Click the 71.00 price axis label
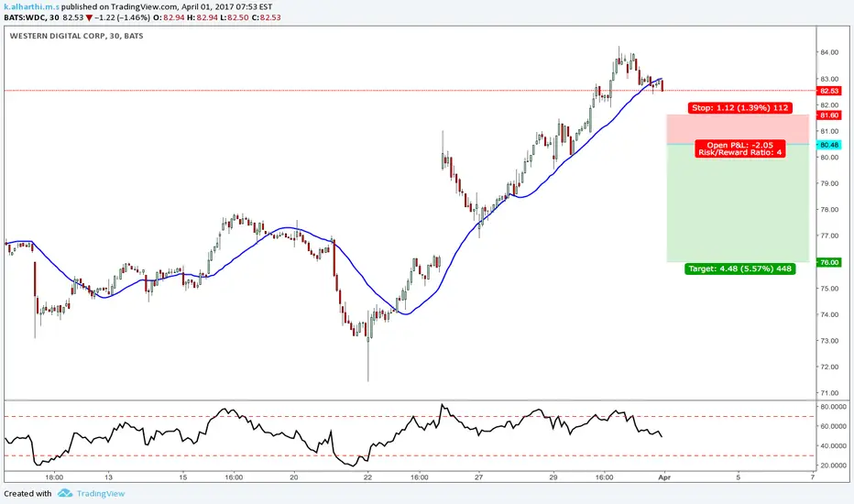Image resolution: width=854 pixels, height=504 pixels. 829,393
